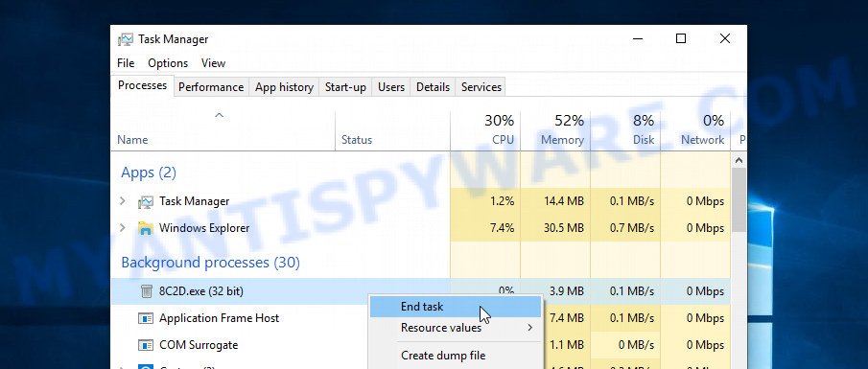
Task: Click the 8C2D.exe trash-can icon
Action: coord(146,291)
